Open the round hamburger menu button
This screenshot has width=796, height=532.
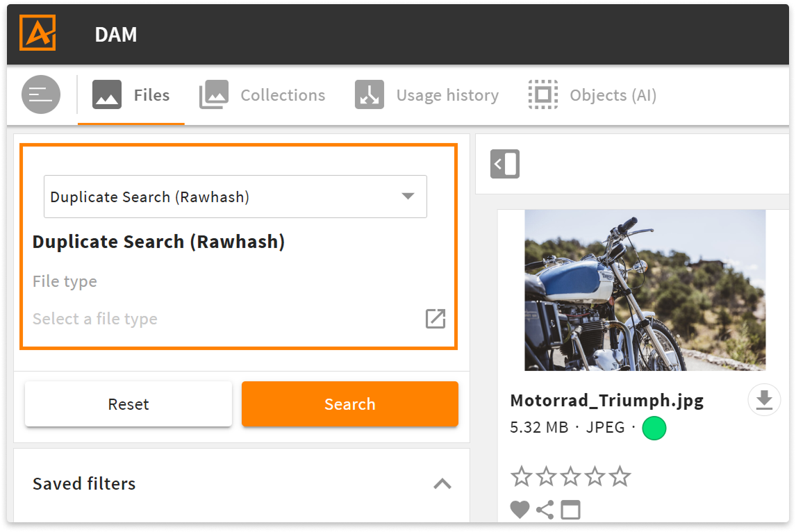click(x=41, y=94)
